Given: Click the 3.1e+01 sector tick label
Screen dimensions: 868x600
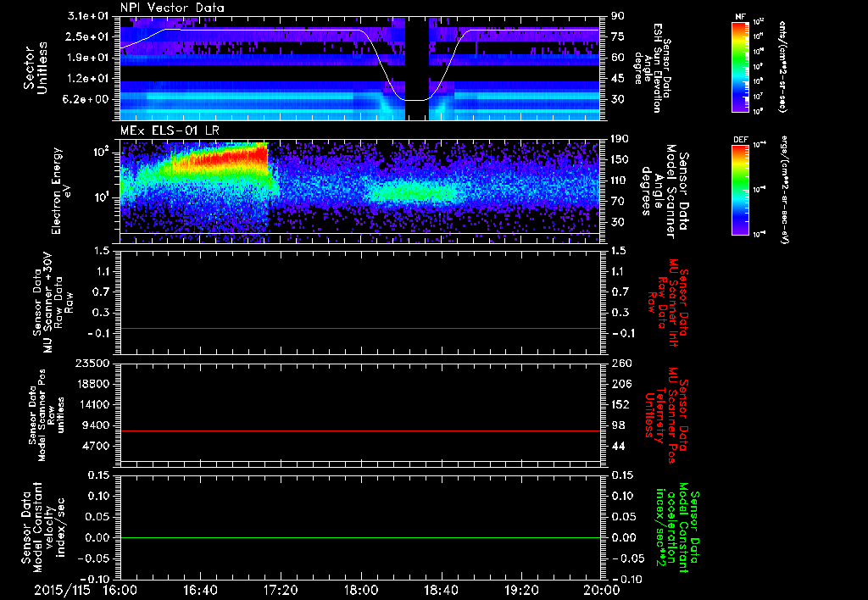Looking at the screenshot, I should (x=88, y=16).
